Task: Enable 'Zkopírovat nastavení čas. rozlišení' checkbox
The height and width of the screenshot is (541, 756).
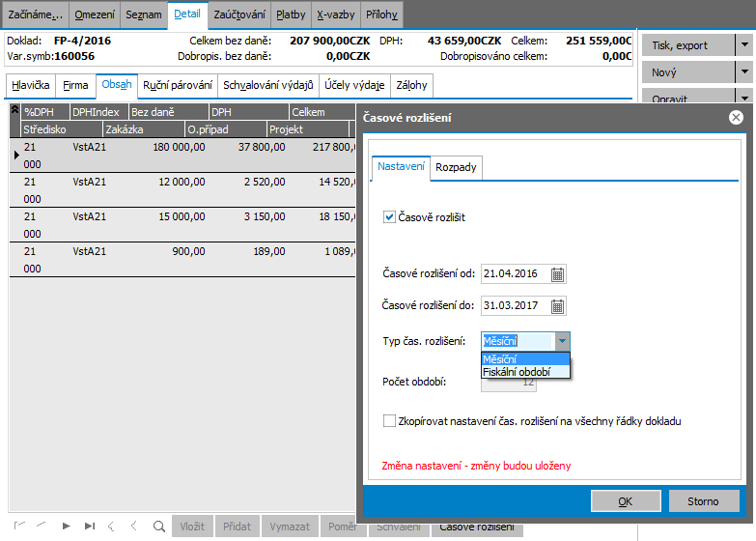Action: 389,421
